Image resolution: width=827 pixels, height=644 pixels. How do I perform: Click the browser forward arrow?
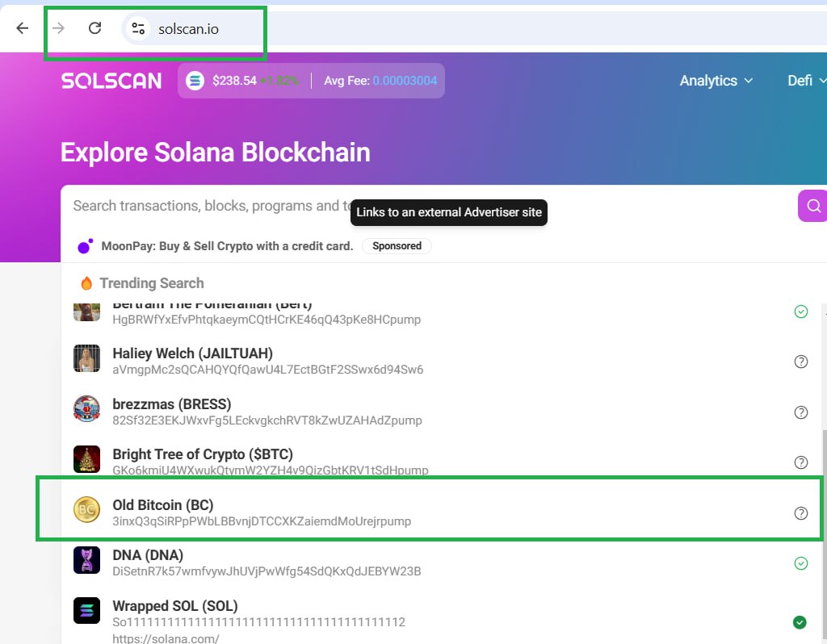(58, 28)
